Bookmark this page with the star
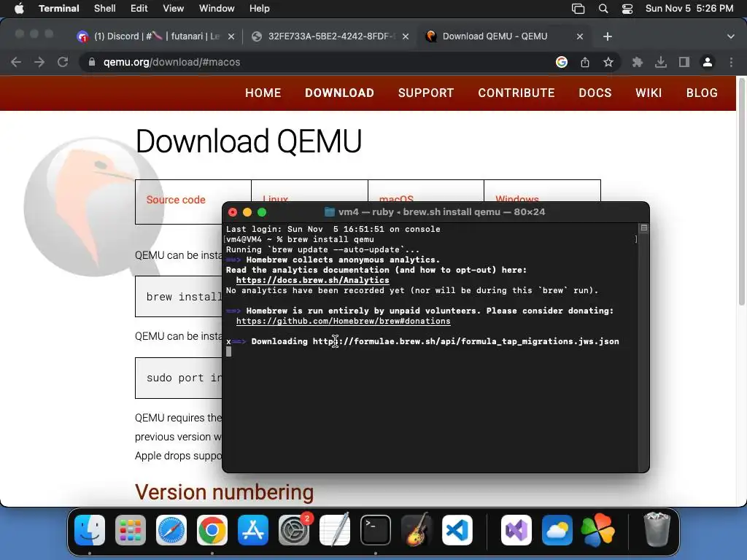 point(608,63)
